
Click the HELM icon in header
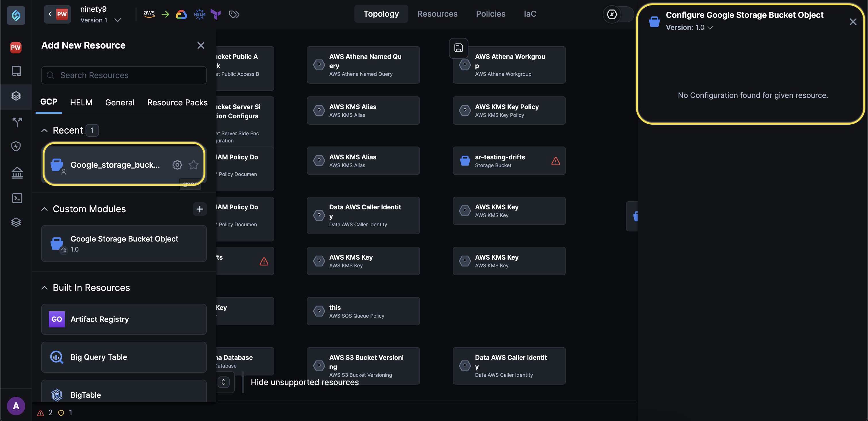(x=199, y=14)
